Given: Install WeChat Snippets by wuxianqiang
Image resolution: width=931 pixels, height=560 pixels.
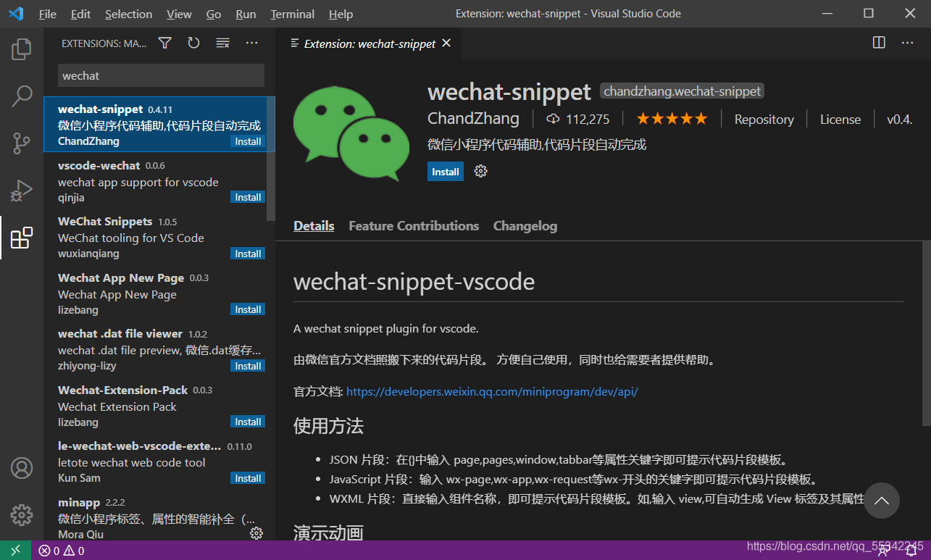Looking at the screenshot, I should [248, 254].
